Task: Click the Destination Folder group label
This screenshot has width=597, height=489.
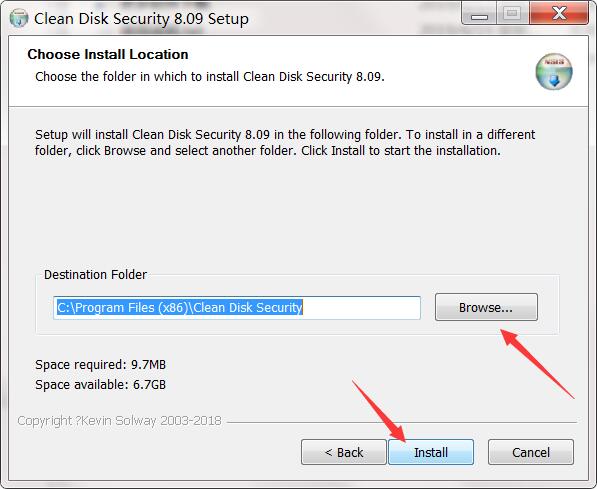Action: 95,275
